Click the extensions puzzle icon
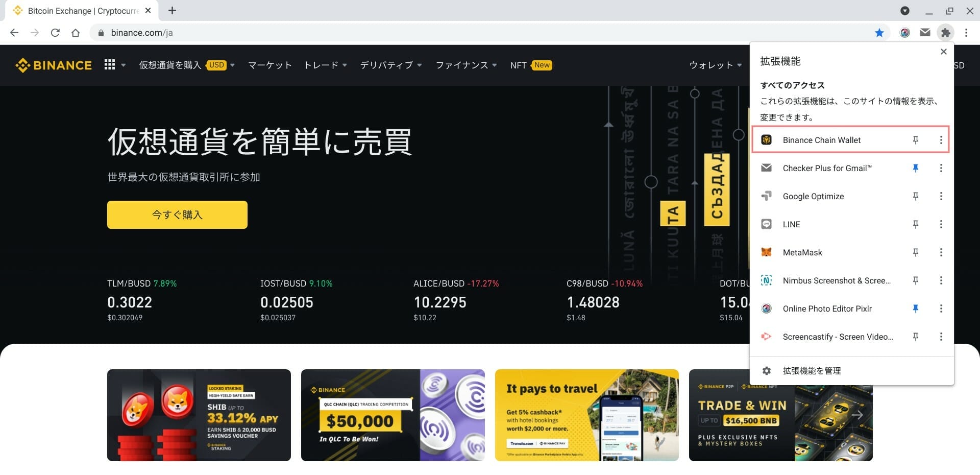The width and height of the screenshot is (980, 475). coord(945,33)
